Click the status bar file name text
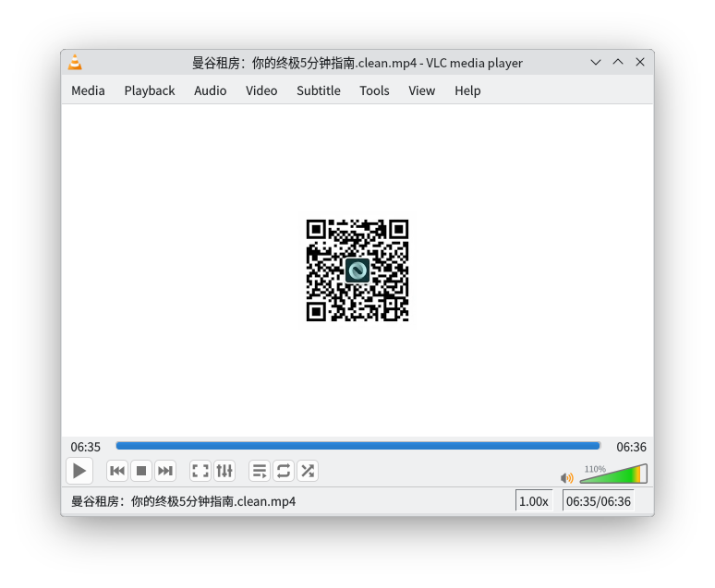Viewport: 715px width, 588px height. 183,501
